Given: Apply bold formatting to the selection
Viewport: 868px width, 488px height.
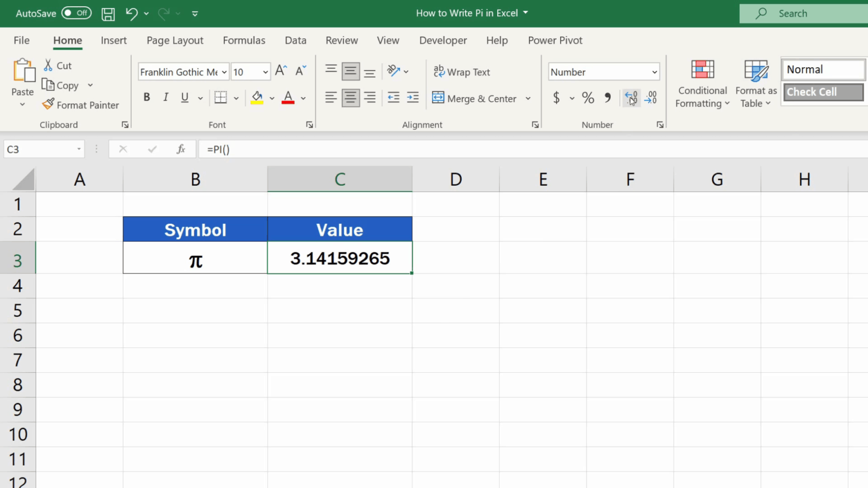Looking at the screenshot, I should 146,97.
